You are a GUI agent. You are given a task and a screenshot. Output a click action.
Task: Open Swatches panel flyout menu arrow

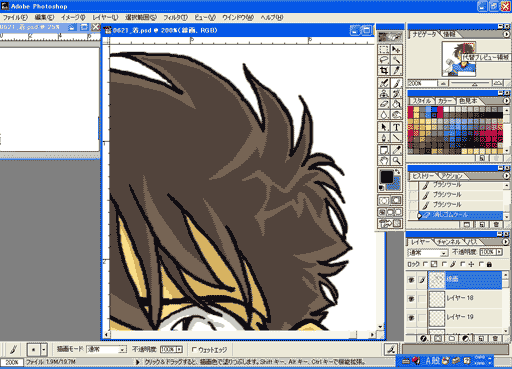click(506, 100)
